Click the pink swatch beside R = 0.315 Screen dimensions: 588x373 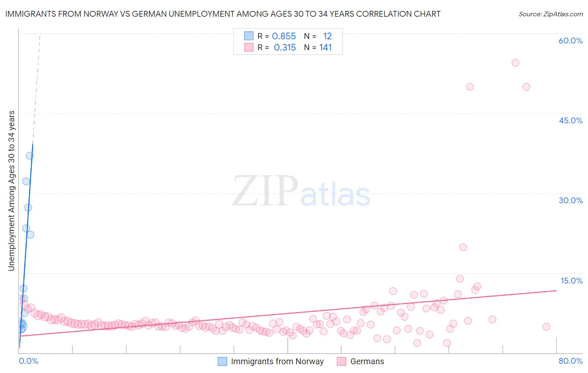tap(249, 47)
